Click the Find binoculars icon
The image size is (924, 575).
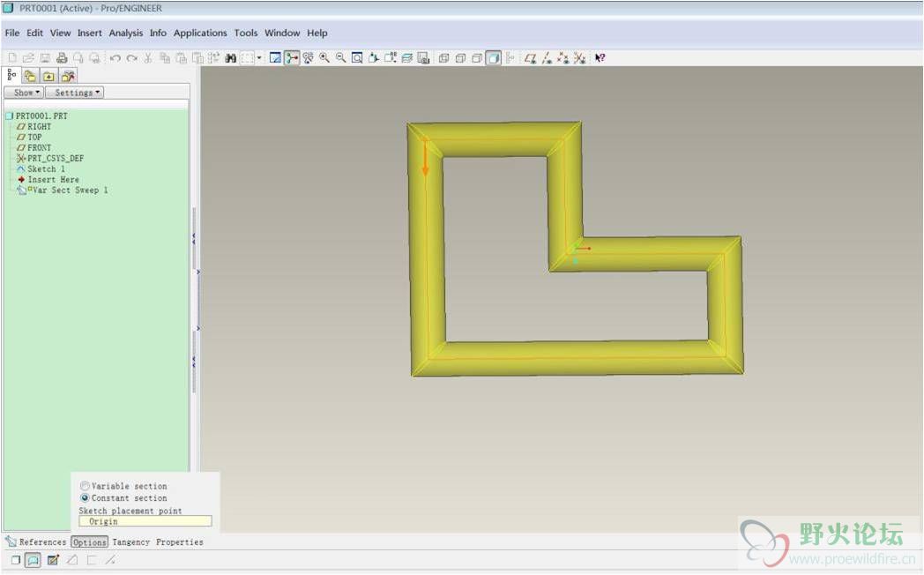coord(230,57)
